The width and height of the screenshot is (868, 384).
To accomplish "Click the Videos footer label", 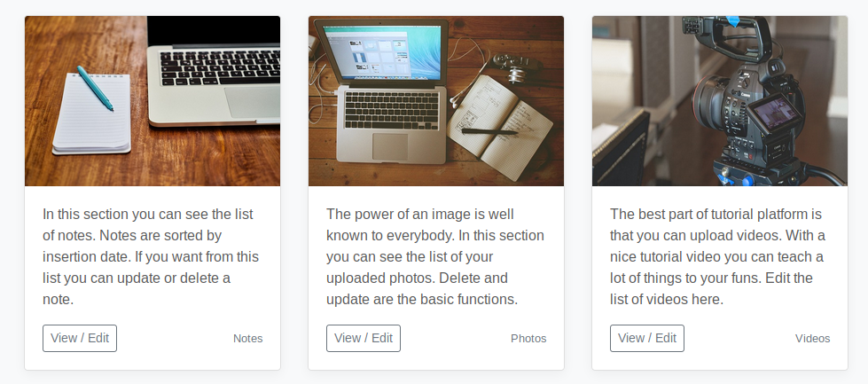I will pyautogui.click(x=812, y=339).
